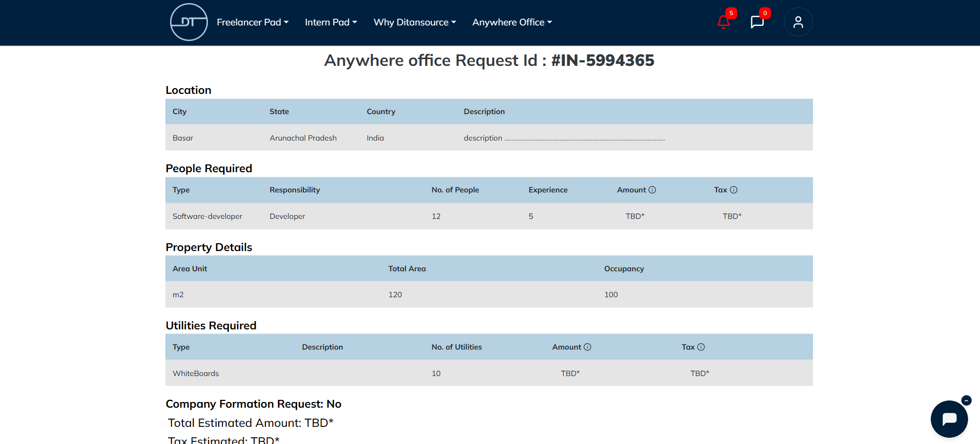Viewport: 980px width, 444px height.
Task: Expand the Why Ditansource dropdown menu
Action: click(x=415, y=22)
